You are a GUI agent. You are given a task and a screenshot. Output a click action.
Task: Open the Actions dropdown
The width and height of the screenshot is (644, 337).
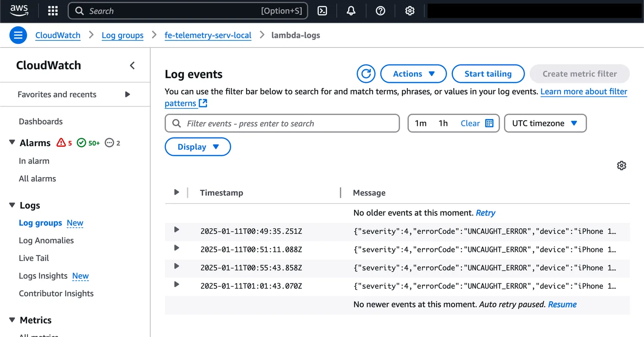(x=414, y=74)
